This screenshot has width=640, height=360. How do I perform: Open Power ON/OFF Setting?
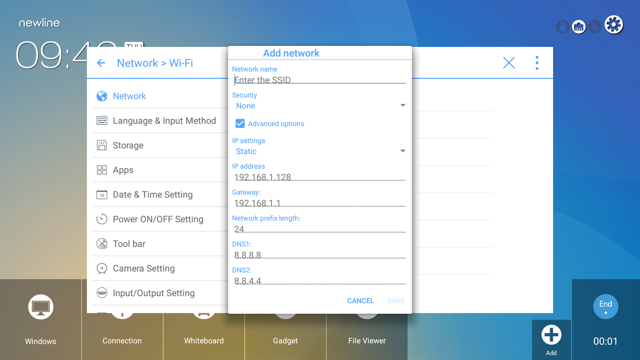tap(160, 219)
